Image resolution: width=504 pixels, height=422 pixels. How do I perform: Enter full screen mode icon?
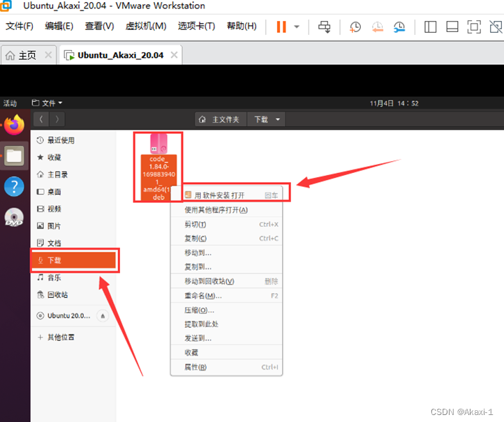(474, 27)
